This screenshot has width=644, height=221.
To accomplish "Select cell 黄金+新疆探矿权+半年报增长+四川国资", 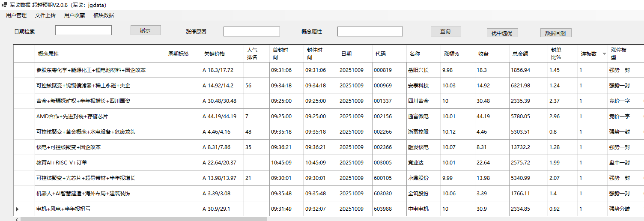I will click(100, 101).
